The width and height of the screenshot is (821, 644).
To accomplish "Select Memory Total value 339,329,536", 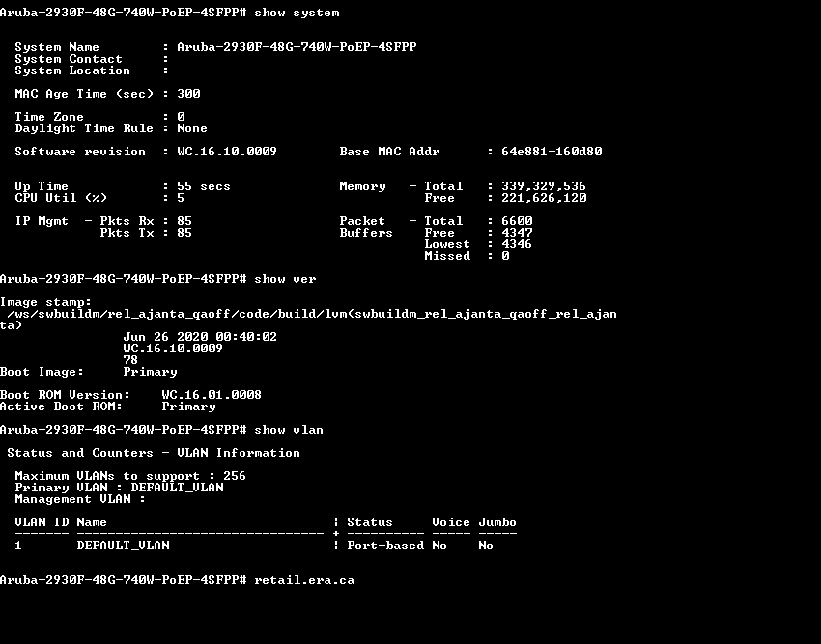I will pos(544,186).
